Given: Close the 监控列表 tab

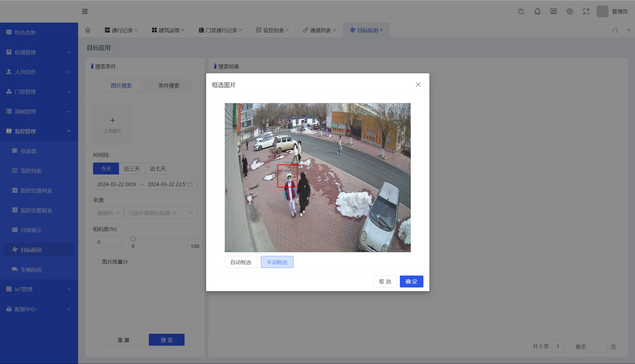Looking at the screenshot, I should [x=287, y=30].
